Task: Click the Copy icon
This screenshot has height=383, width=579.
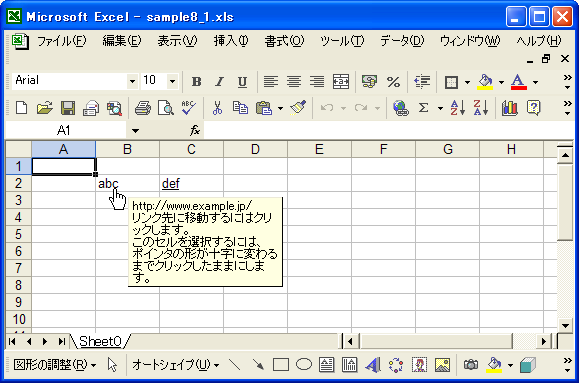Action: coord(240,108)
